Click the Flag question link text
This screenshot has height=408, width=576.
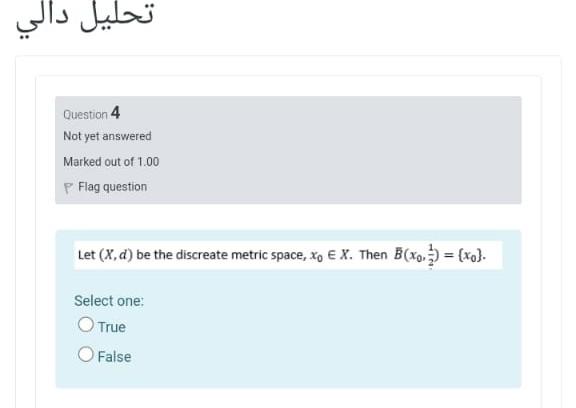click(112, 187)
